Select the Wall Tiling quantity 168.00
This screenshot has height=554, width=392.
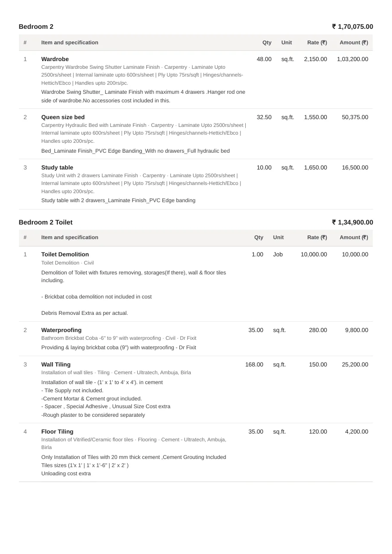[x=254, y=364]
